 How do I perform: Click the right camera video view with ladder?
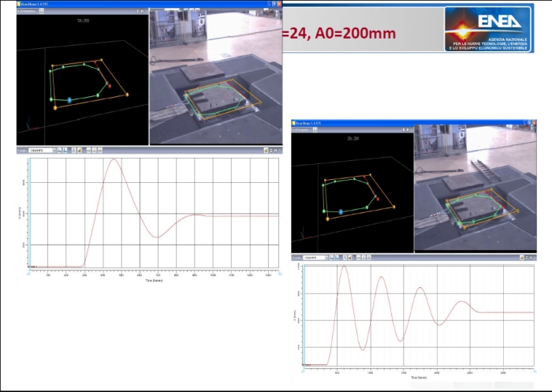pyautogui.click(x=476, y=189)
